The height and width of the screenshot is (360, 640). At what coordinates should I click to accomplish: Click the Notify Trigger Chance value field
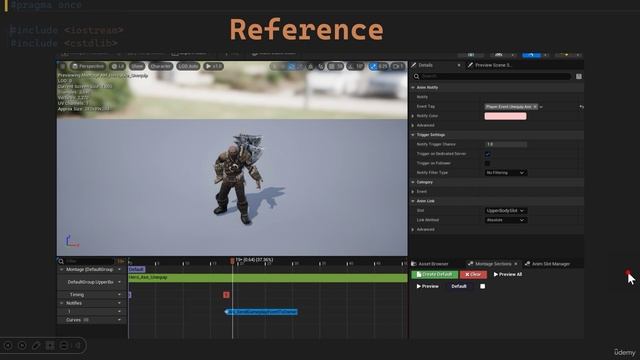pyautogui.click(x=505, y=144)
